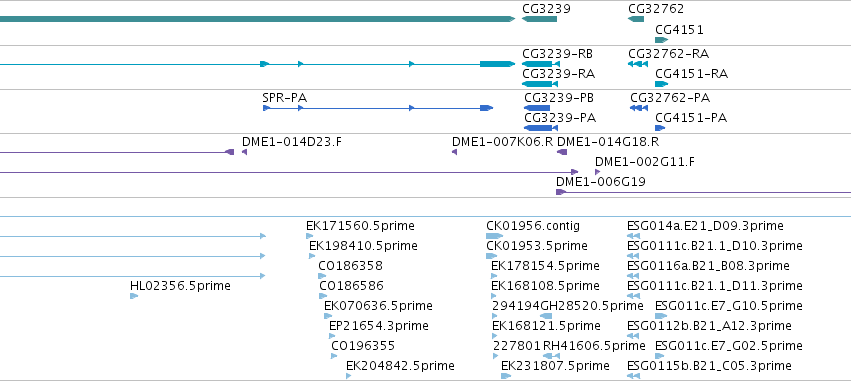Click the CG32762-RA transcript arrows
851x381 pixels.
tap(638, 64)
